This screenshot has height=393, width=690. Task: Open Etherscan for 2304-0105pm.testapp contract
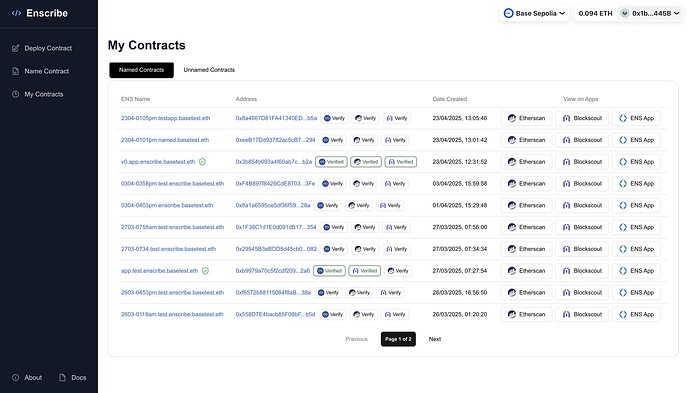click(x=526, y=118)
